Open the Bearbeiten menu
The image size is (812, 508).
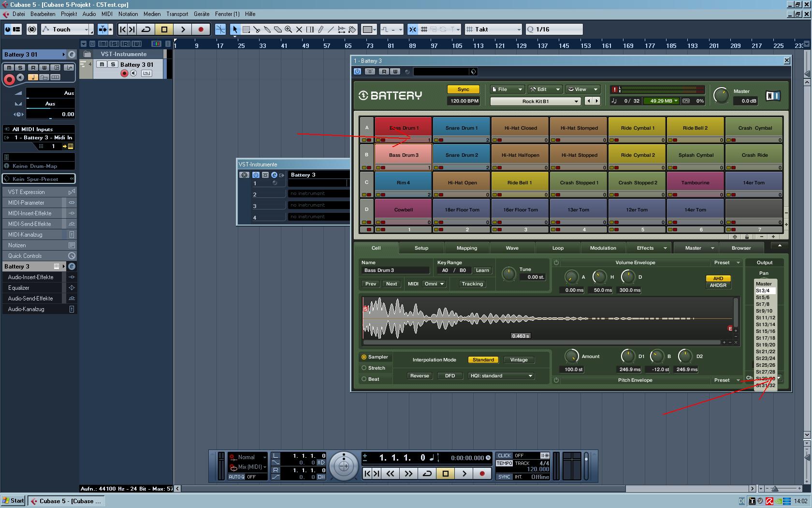click(x=43, y=14)
